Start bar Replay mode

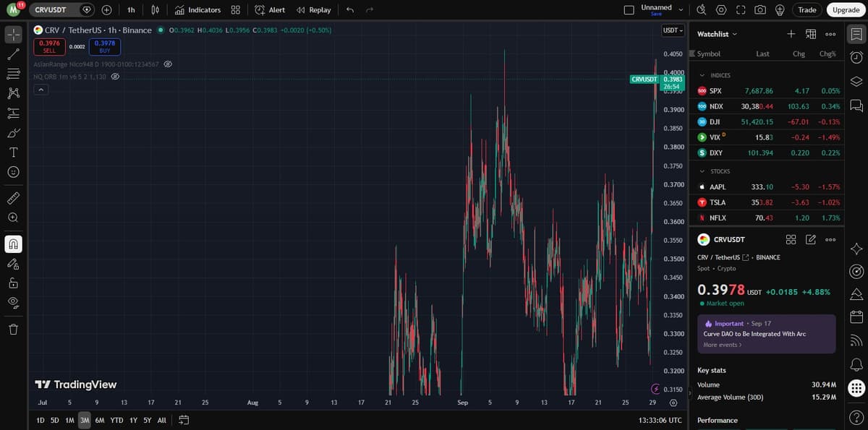point(314,10)
